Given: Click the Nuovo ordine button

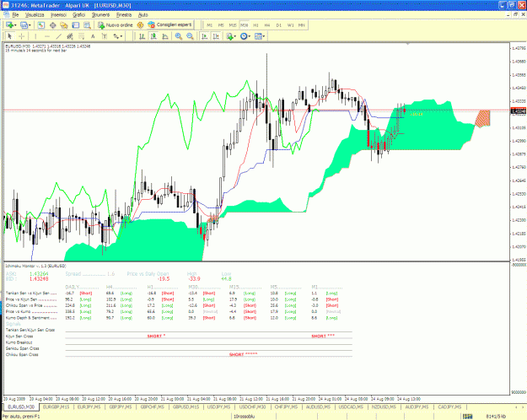Looking at the screenshot, I should point(116,25).
